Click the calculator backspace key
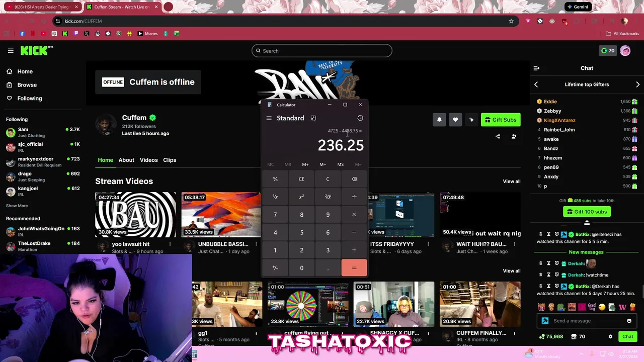The height and width of the screenshot is (362, 644). point(354,179)
